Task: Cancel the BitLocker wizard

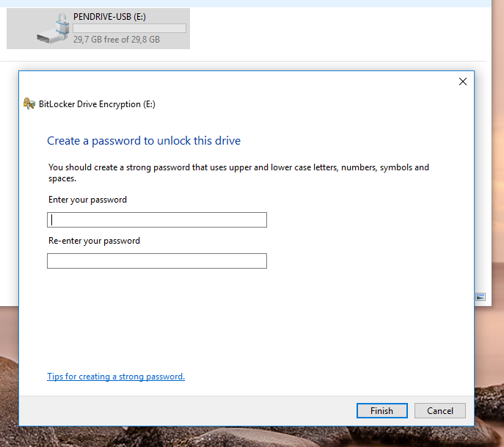Action: [439, 410]
